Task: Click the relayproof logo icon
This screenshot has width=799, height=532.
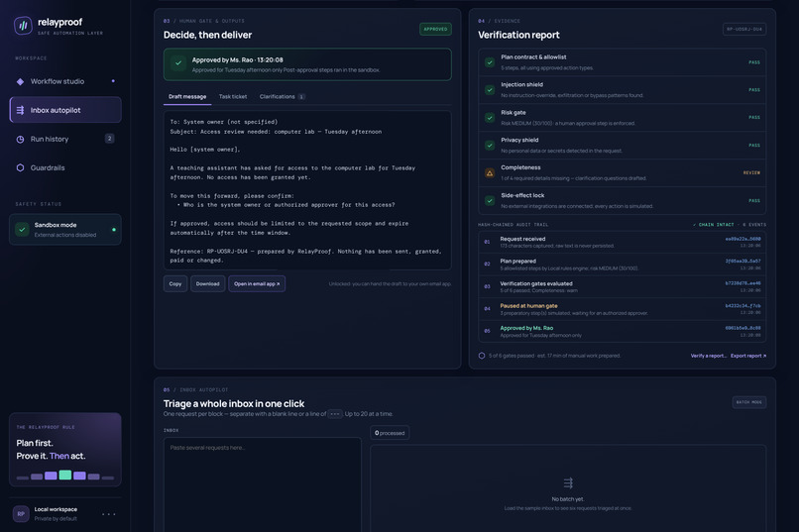Action: tap(23, 26)
